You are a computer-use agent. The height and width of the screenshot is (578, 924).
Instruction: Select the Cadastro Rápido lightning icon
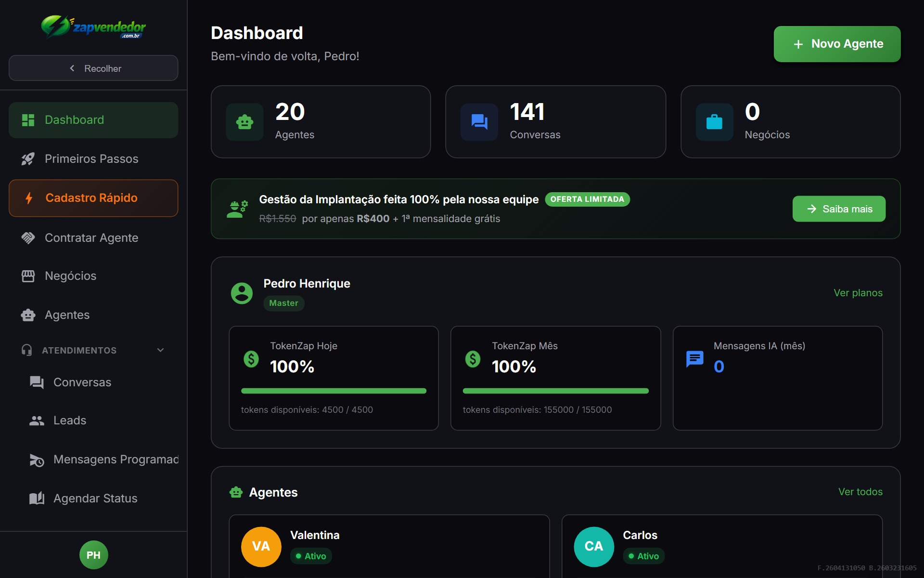click(x=28, y=197)
